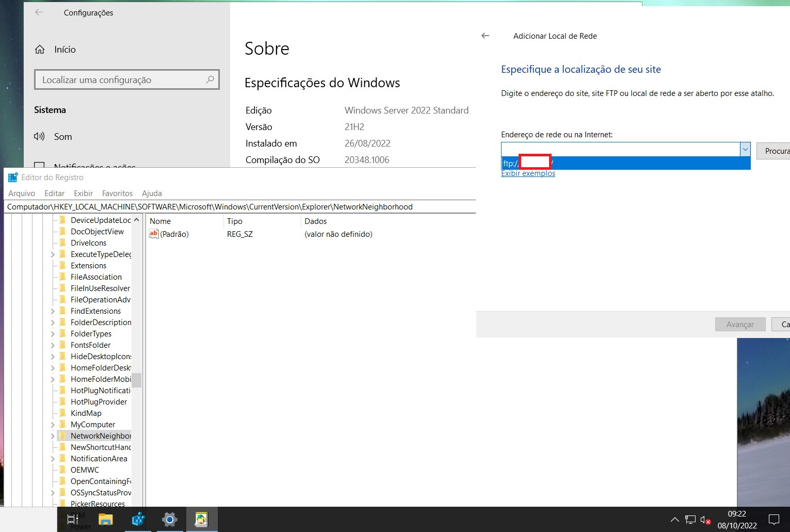Click the Início home icon
This screenshot has width=790, height=532.
[40, 50]
